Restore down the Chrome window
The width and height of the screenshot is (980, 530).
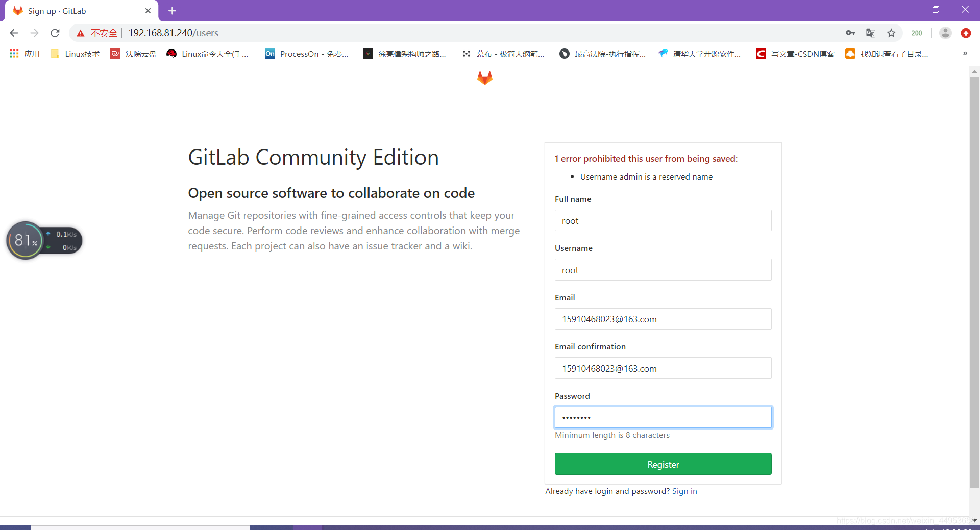coord(936,10)
